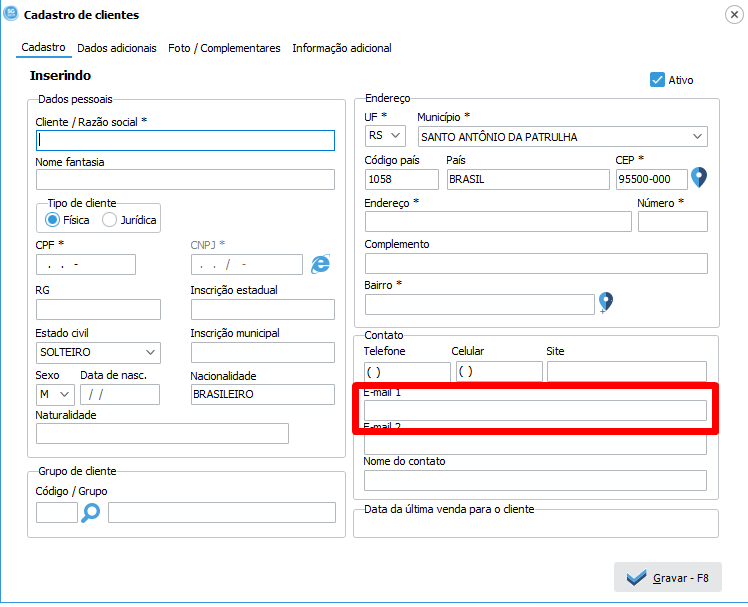Expand the Município dropdown list
This screenshot has height=607, width=748.
[697, 136]
